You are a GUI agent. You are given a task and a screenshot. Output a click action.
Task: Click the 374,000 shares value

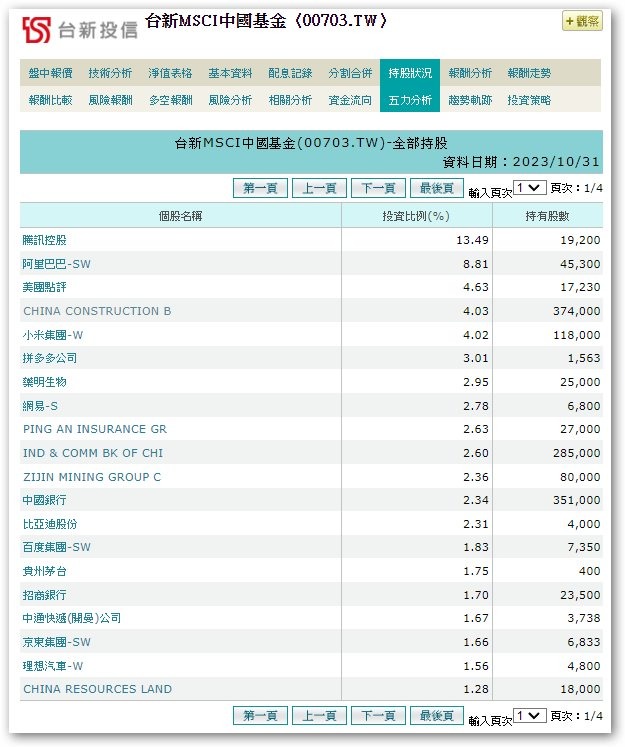coord(577,311)
